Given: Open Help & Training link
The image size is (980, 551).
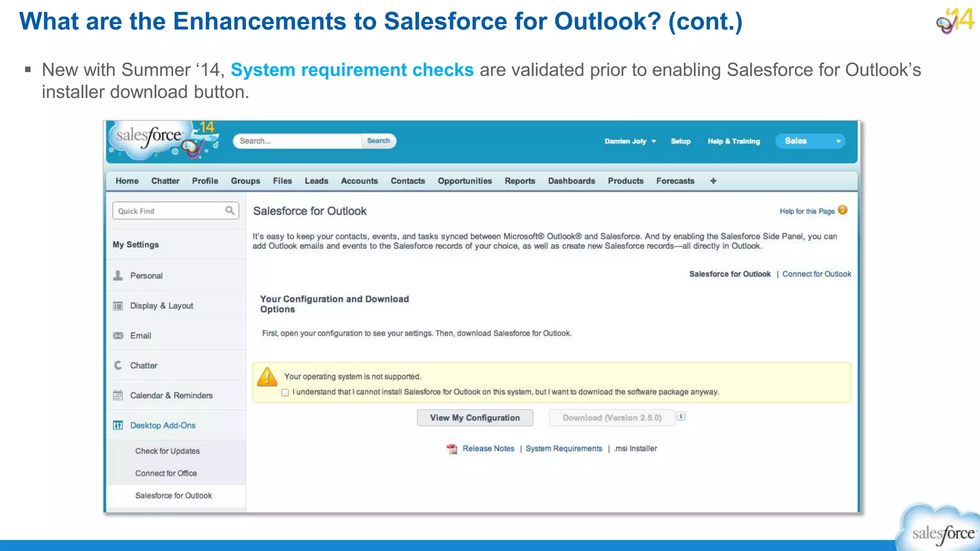Looking at the screenshot, I should tap(734, 141).
